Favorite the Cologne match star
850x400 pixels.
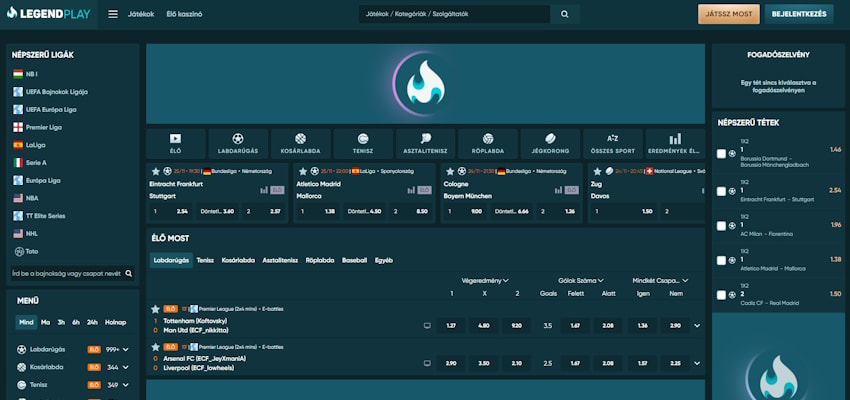450,171
